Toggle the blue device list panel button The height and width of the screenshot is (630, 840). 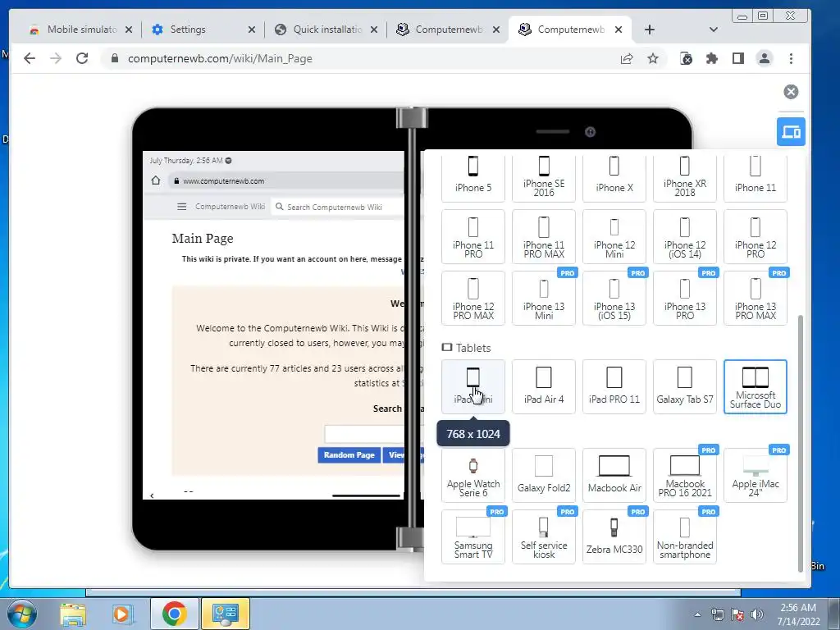pos(791,131)
